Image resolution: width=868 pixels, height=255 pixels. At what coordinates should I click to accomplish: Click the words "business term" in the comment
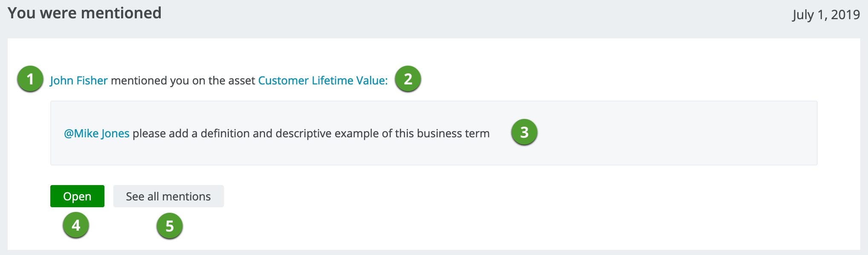click(x=453, y=133)
